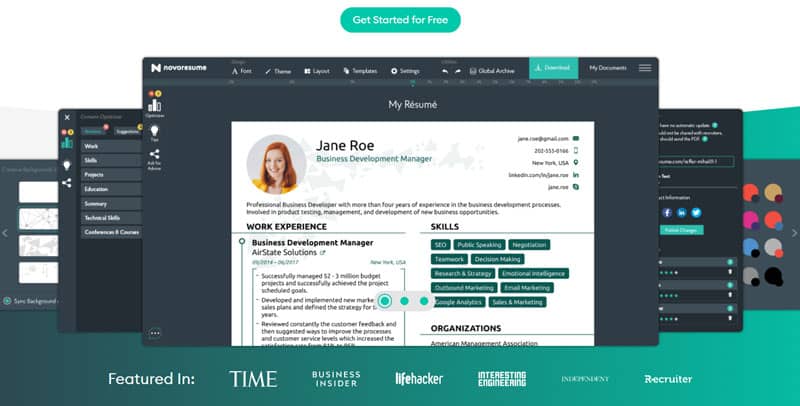Screen dimensions: 800x406
Task: Open My Documents
Action: (x=608, y=68)
